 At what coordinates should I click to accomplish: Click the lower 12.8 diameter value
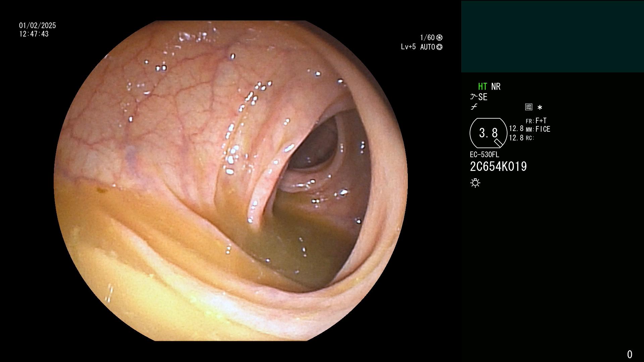(516, 138)
